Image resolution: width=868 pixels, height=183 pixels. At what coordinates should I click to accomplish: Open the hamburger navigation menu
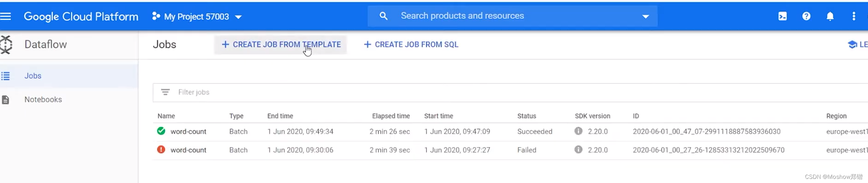[6, 16]
